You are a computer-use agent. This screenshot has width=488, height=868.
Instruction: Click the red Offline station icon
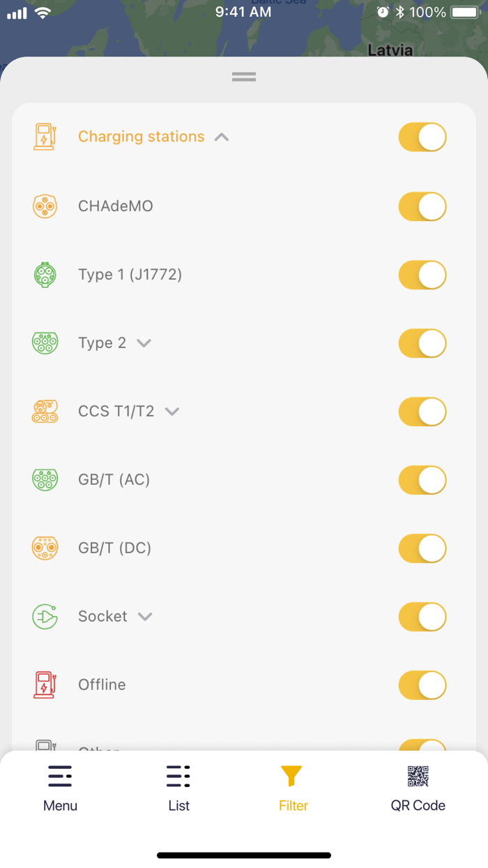(45, 684)
